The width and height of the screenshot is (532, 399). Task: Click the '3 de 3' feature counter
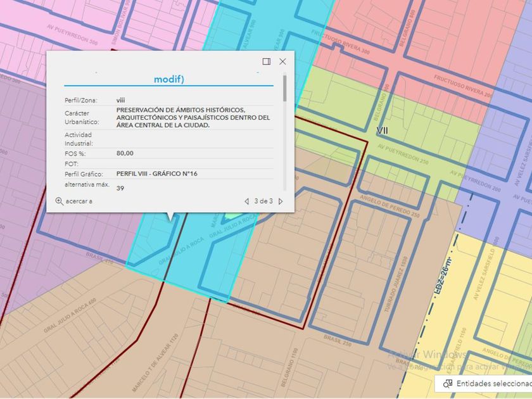click(263, 201)
